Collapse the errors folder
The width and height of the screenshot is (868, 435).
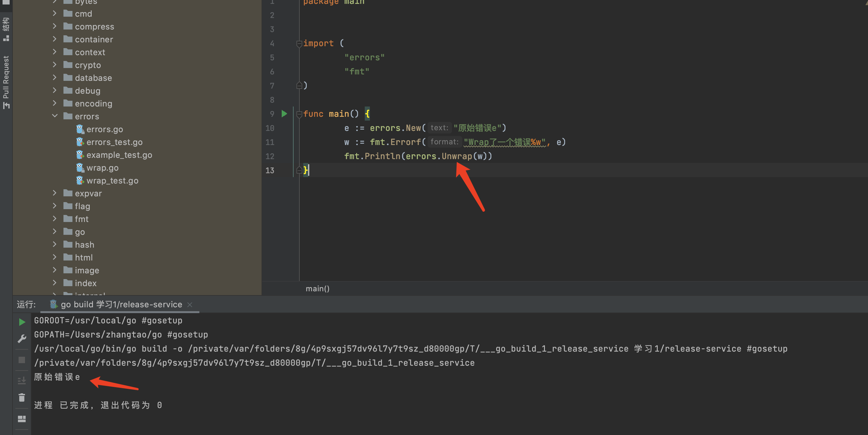point(54,116)
